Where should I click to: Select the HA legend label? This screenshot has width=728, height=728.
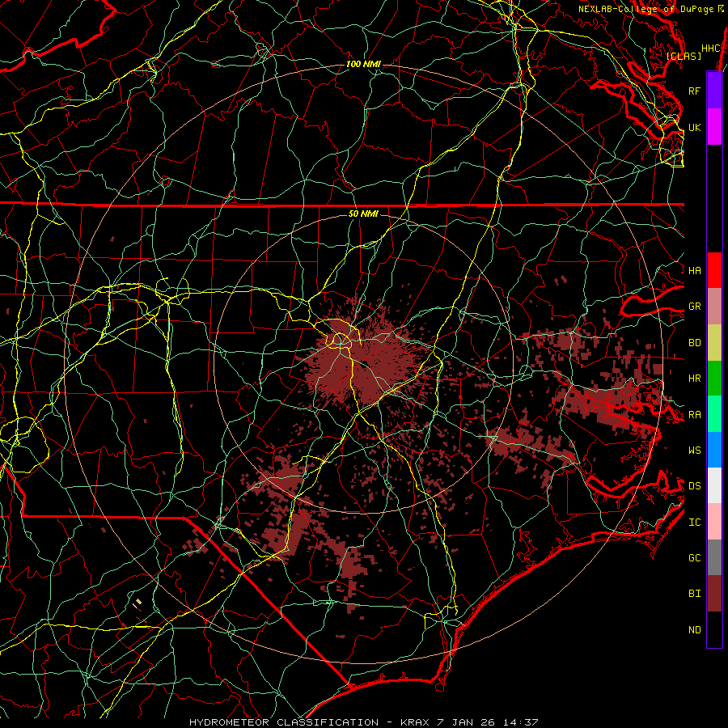tap(694, 270)
